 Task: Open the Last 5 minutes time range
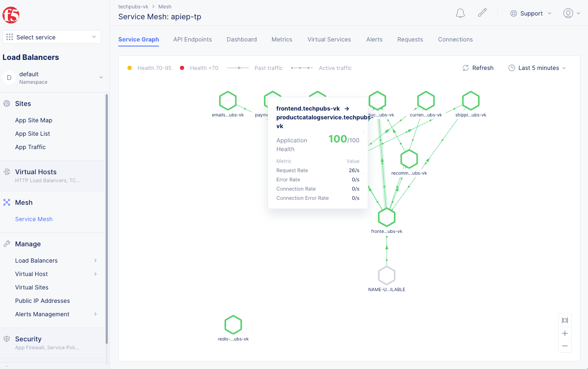[x=537, y=68]
